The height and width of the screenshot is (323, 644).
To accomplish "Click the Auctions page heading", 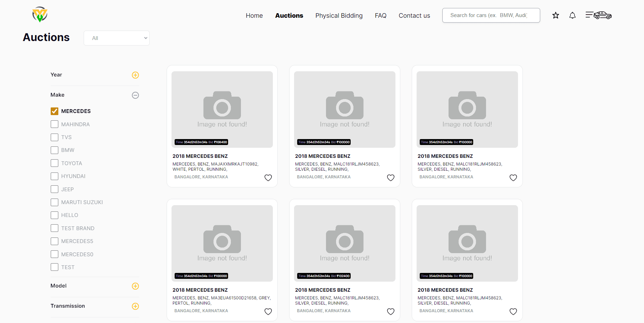I will pos(46,37).
